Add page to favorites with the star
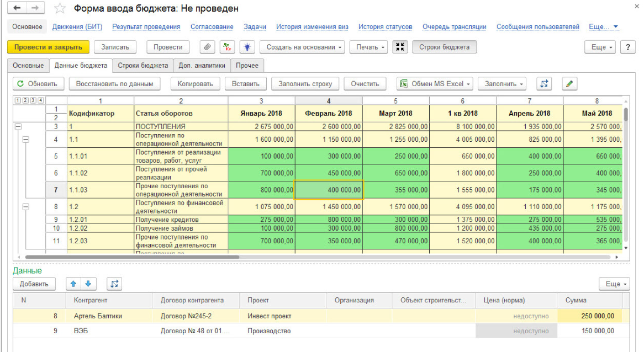644x352 pixels. pos(60,8)
